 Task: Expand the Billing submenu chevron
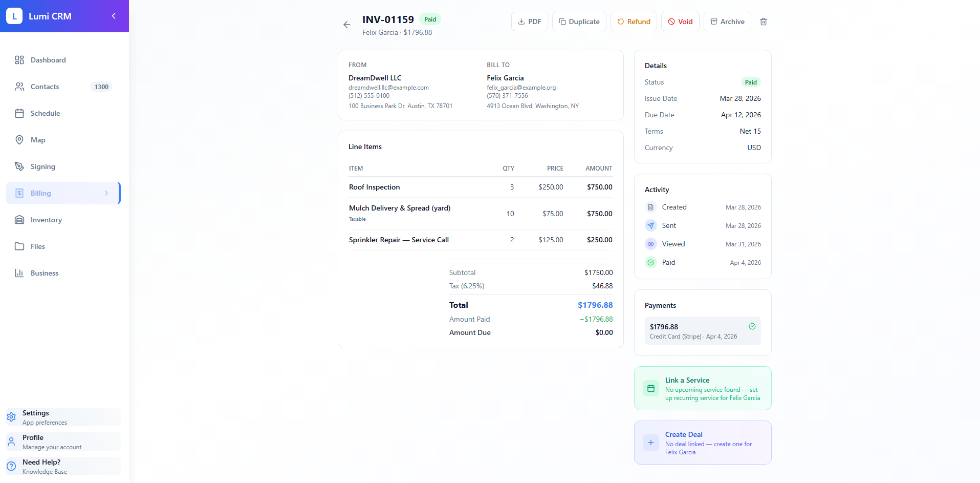(106, 193)
